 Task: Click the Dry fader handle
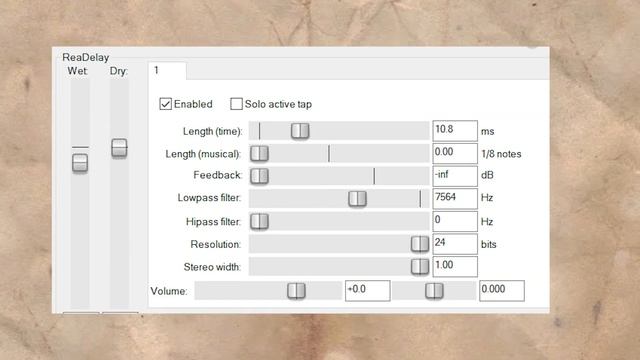coord(119,148)
